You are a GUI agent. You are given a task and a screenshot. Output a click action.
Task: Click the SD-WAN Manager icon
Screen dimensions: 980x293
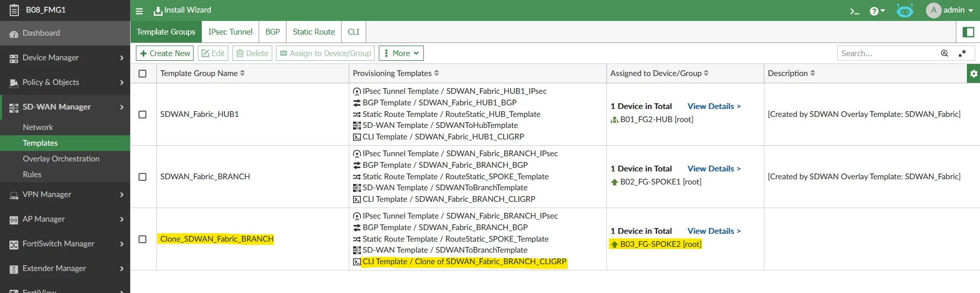(x=14, y=107)
